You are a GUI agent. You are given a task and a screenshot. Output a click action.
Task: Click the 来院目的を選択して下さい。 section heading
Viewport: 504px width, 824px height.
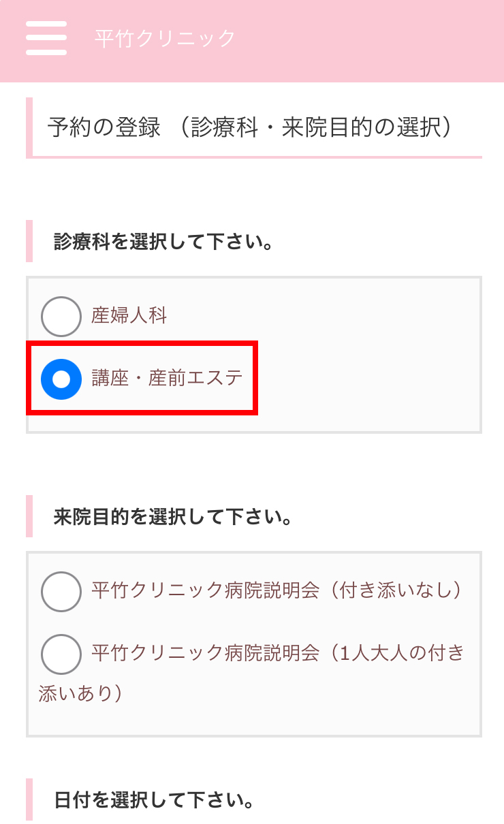tap(173, 518)
